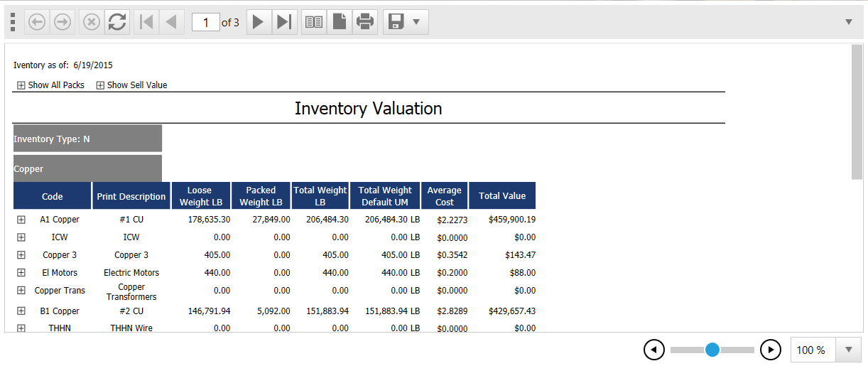This screenshot has height=366, width=868.
Task: Expand the B1 Copper row
Action: [21, 311]
